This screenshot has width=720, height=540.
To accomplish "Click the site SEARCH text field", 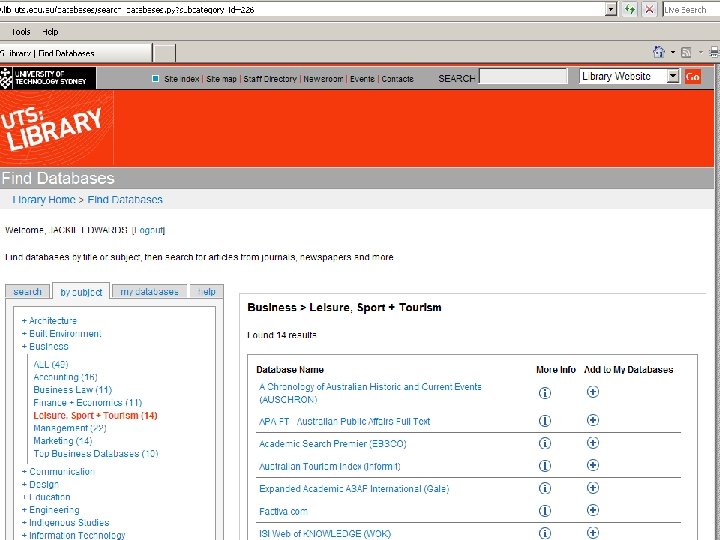I will [x=523, y=76].
